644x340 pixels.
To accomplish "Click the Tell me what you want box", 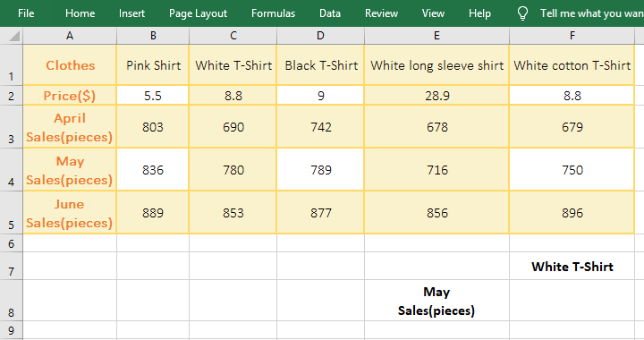I will [x=591, y=13].
